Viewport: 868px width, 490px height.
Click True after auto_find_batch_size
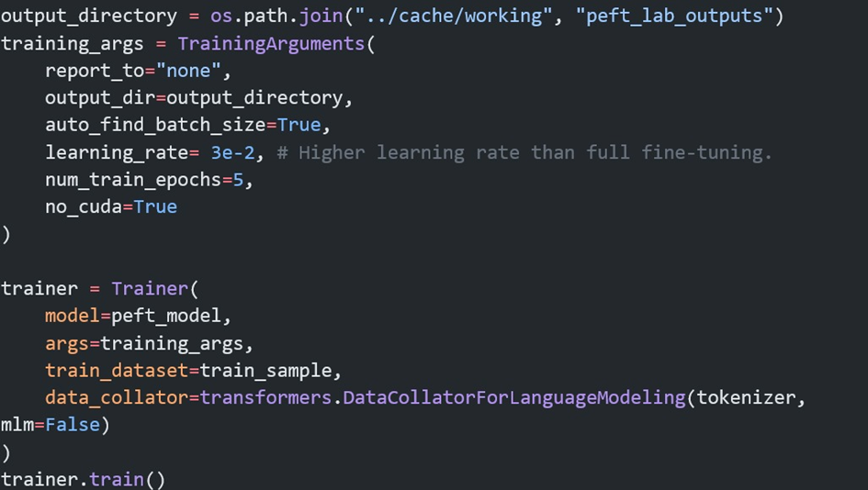point(299,125)
